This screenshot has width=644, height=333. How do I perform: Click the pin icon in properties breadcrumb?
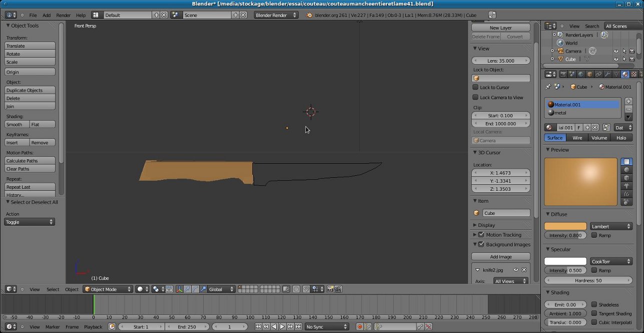[547, 86]
